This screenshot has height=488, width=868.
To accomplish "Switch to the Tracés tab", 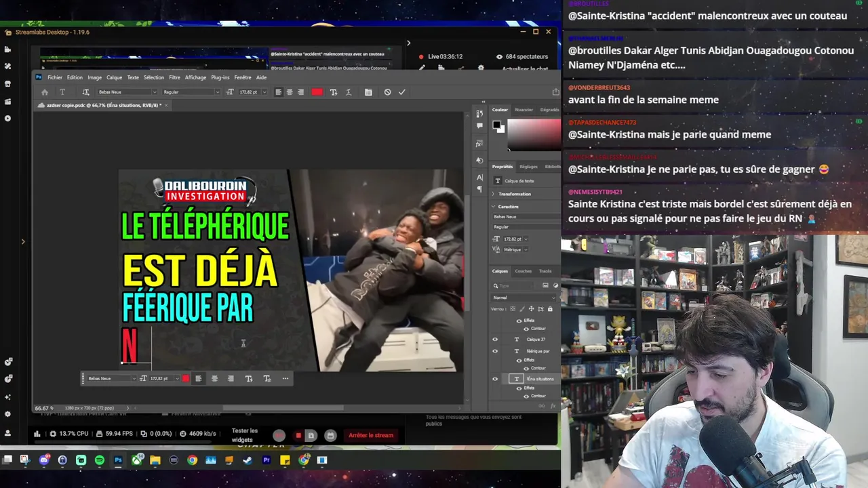I will [545, 271].
